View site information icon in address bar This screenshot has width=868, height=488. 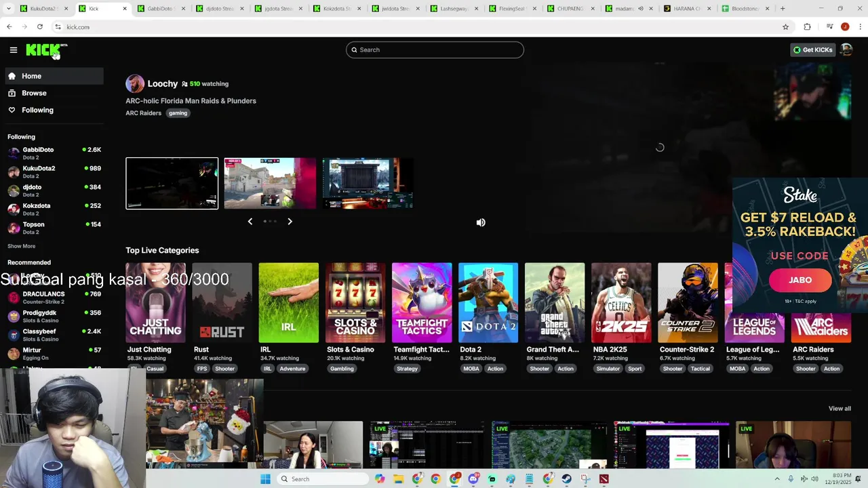(58, 27)
